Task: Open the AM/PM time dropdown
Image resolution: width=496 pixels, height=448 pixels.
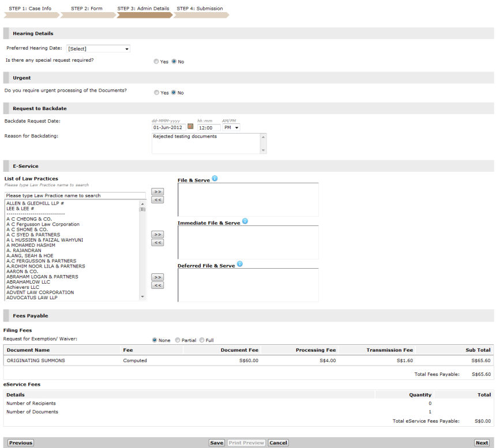Action: point(231,128)
